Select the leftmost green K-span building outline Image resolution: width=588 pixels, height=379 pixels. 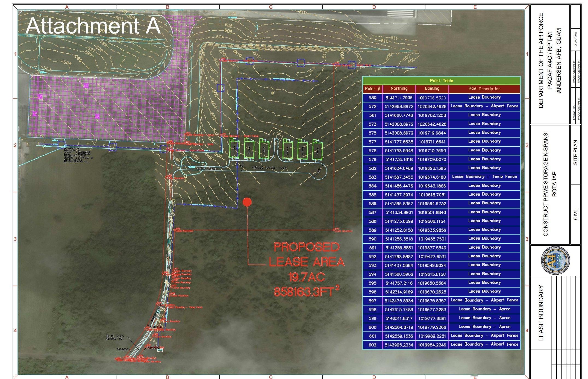click(x=234, y=149)
